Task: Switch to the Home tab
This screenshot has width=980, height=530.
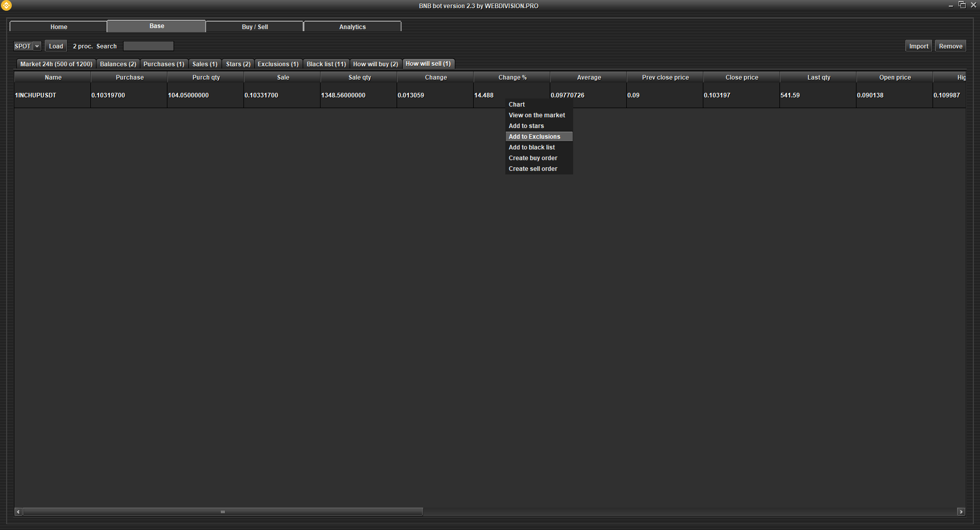Action: (x=58, y=27)
